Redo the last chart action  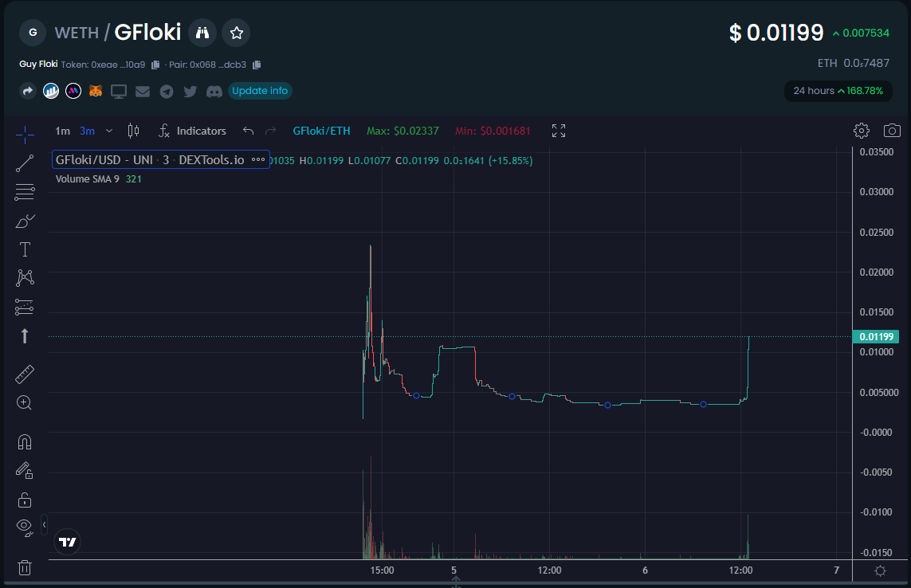click(271, 131)
